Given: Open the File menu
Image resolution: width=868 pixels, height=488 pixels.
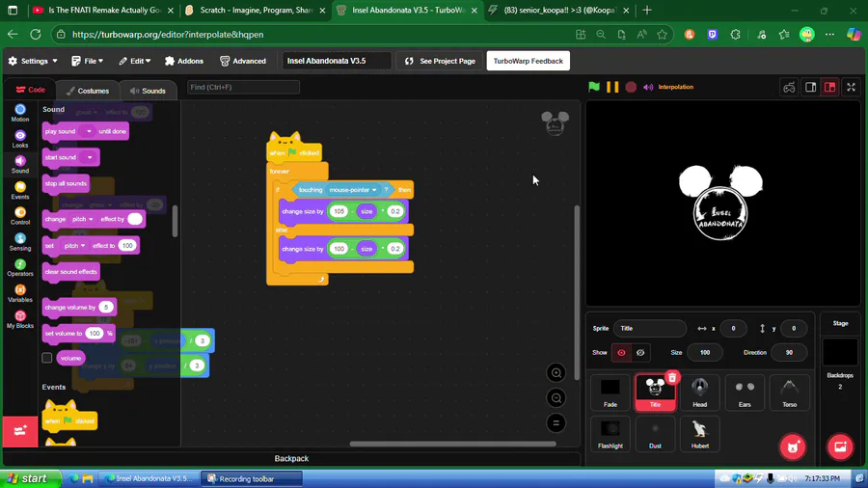Looking at the screenshot, I should pos(88,61).
